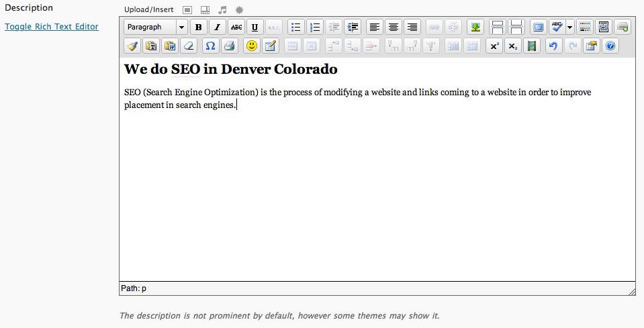Click the grayed redo arrow
644x328 pixels.
pyautogui.click(x=573, y=46)
